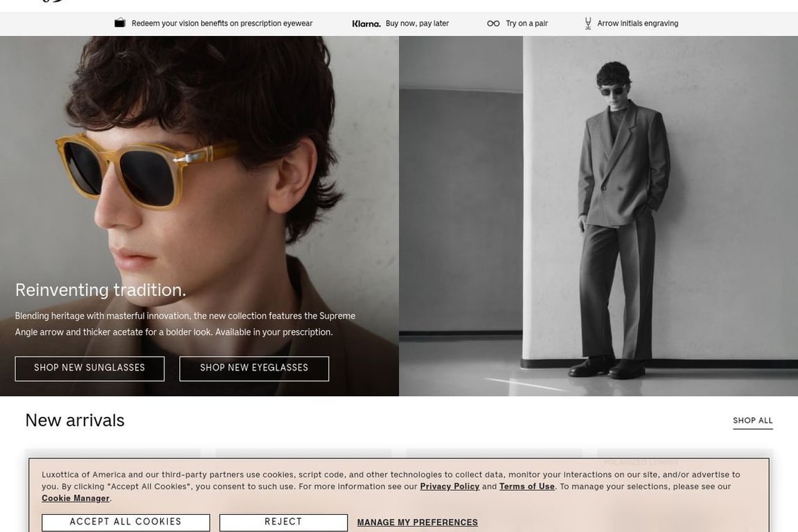Click grayscale image of man in suit
798x532 pixels.
coord(598,216)
